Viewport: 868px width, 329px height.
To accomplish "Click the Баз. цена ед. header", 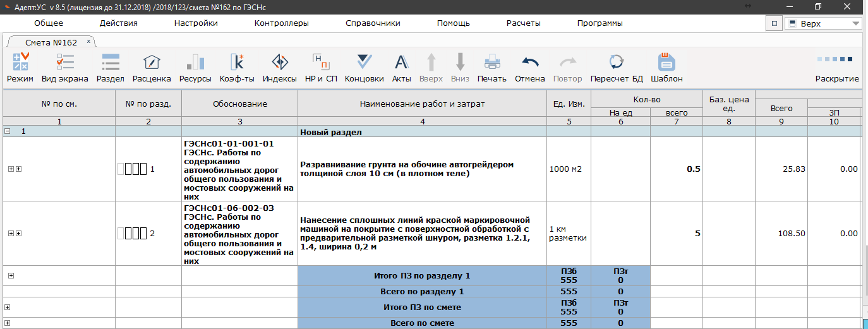I will [x=729, y=104].
